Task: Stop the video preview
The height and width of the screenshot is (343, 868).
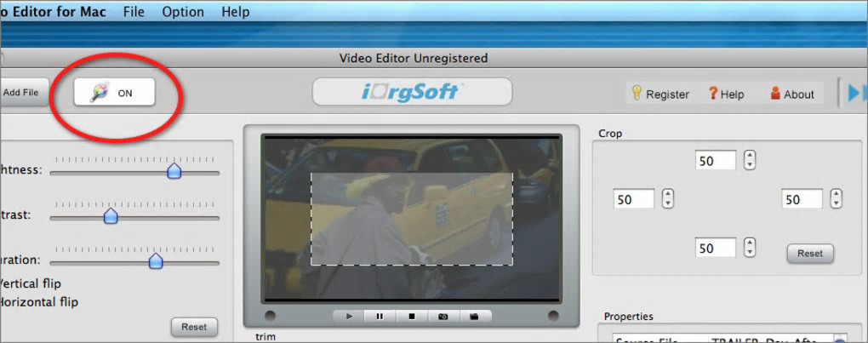Action: point(411,317)
